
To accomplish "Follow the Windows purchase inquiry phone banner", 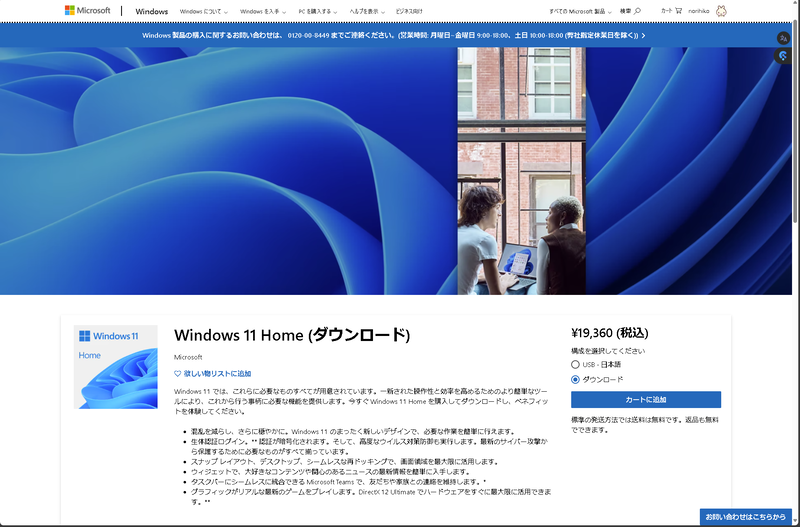I will tap(393, 36).
